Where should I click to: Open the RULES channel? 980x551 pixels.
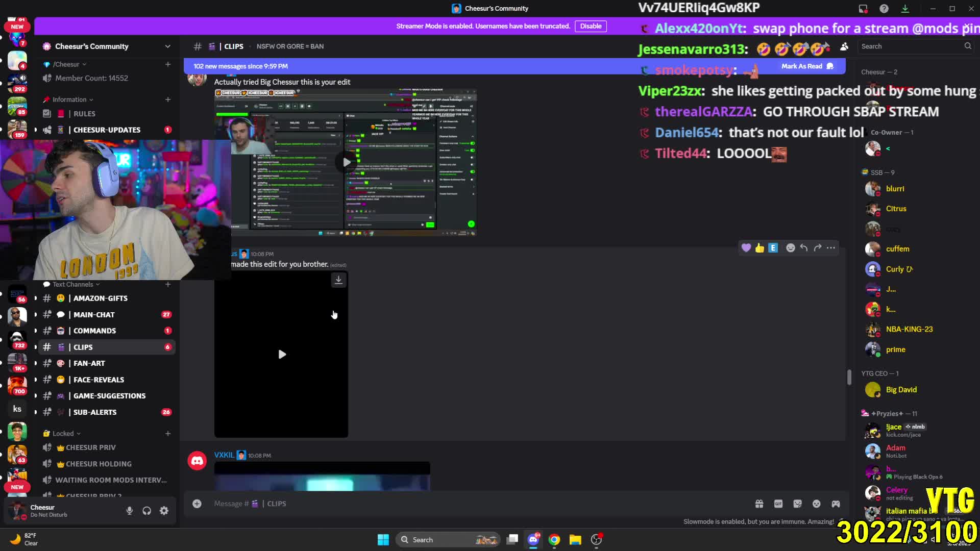[x=107, y=114]
